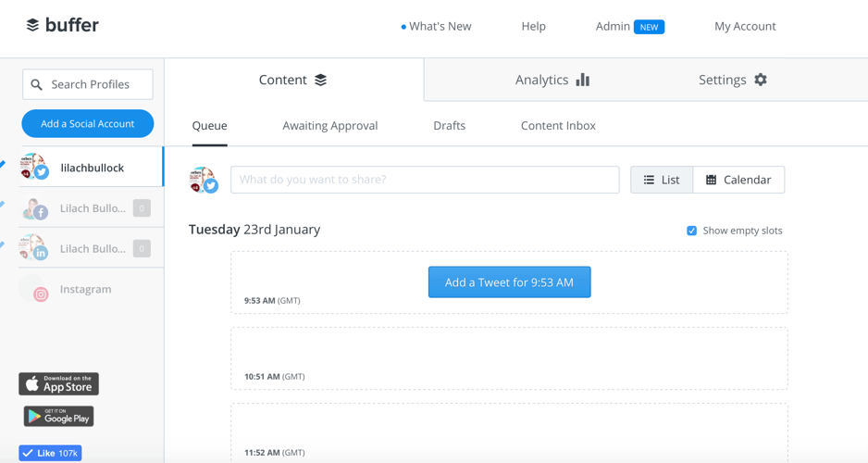868x463 pixels.
Task: Click the Analytics bar chart icon
Action: (582, 80)
